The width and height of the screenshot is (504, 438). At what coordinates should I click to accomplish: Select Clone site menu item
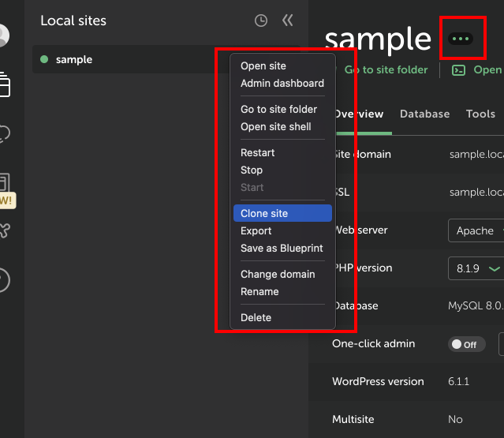click(x=282, y=213)
